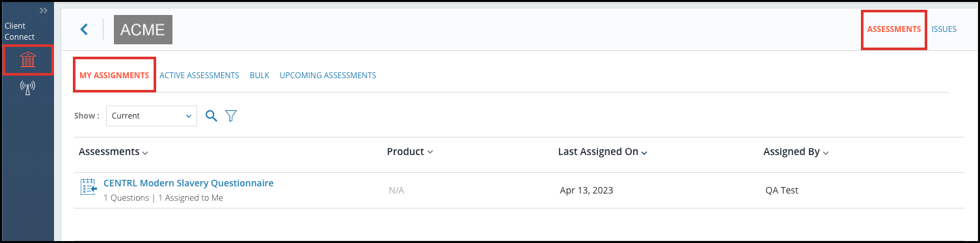The height and width of the screenshot is (243, 980).
Task: Select the broadcast antenna sidebar icon
Action: 27,88
